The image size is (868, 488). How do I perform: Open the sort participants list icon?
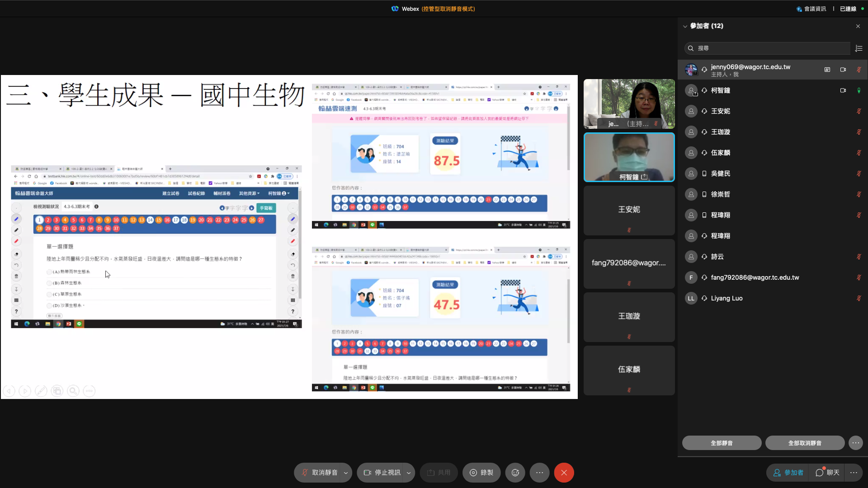(859, 48)
